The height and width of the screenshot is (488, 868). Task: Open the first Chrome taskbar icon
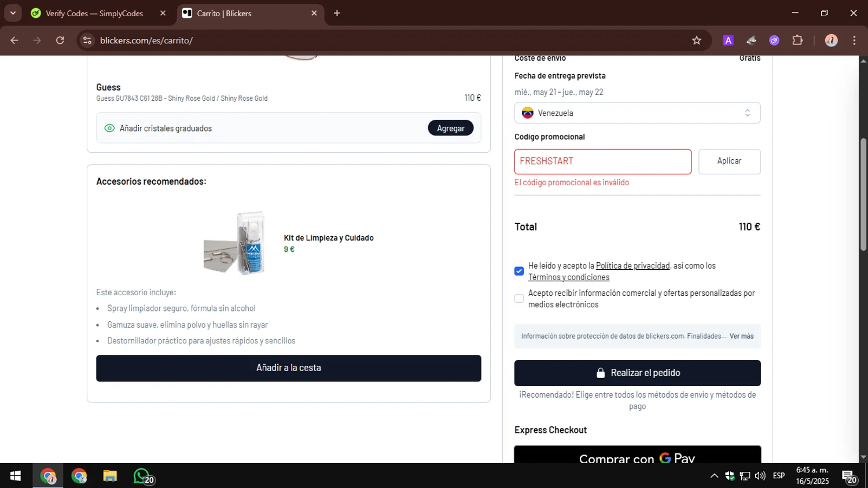[48, 476]
